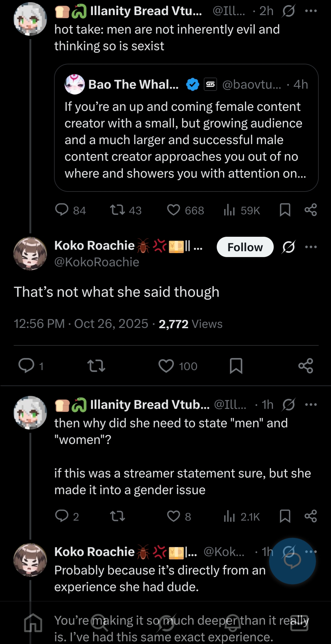This screenshot has width=331, height=644.
Task: View analytics showing 59K views
Action: pos(229,210)
